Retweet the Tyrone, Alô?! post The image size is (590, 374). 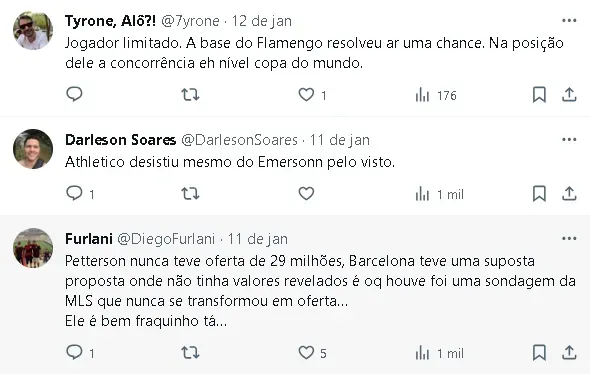tap(190, 94)
